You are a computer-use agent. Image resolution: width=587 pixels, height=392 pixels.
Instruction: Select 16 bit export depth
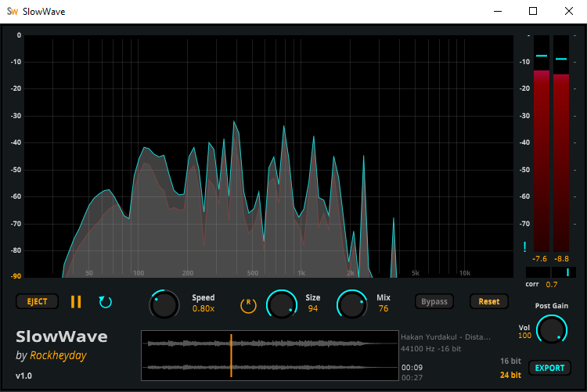[x=510, y=361]
